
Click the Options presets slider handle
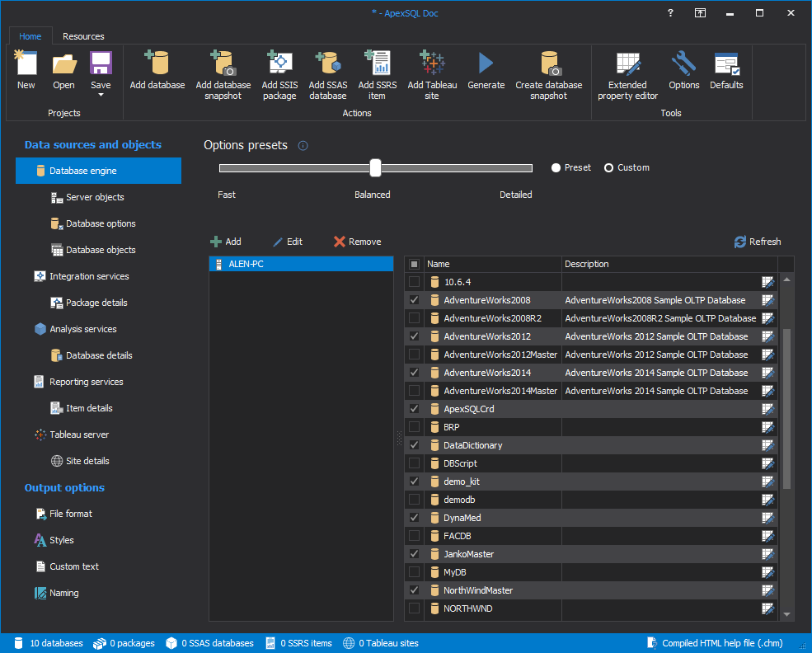pyautogui.click(x=375, y=167)
